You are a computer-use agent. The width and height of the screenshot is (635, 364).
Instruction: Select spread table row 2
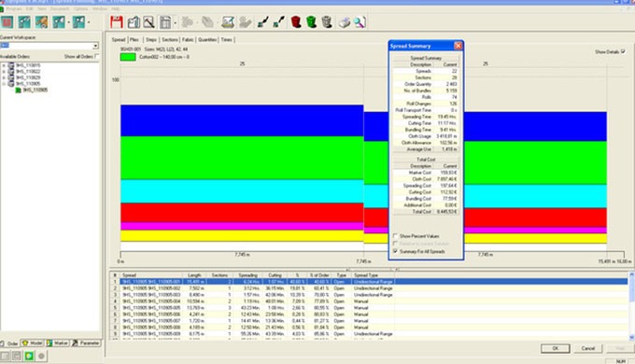[369, 288]
